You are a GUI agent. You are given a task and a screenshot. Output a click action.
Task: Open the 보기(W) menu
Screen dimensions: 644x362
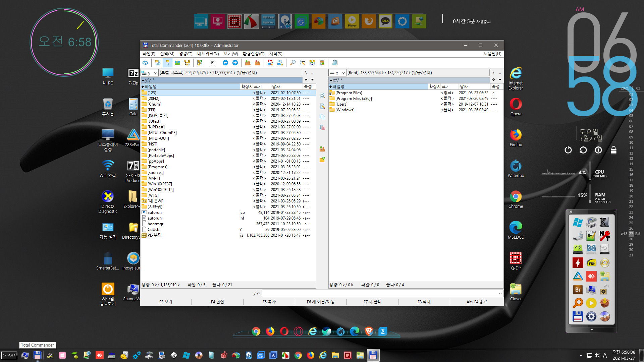231,54
